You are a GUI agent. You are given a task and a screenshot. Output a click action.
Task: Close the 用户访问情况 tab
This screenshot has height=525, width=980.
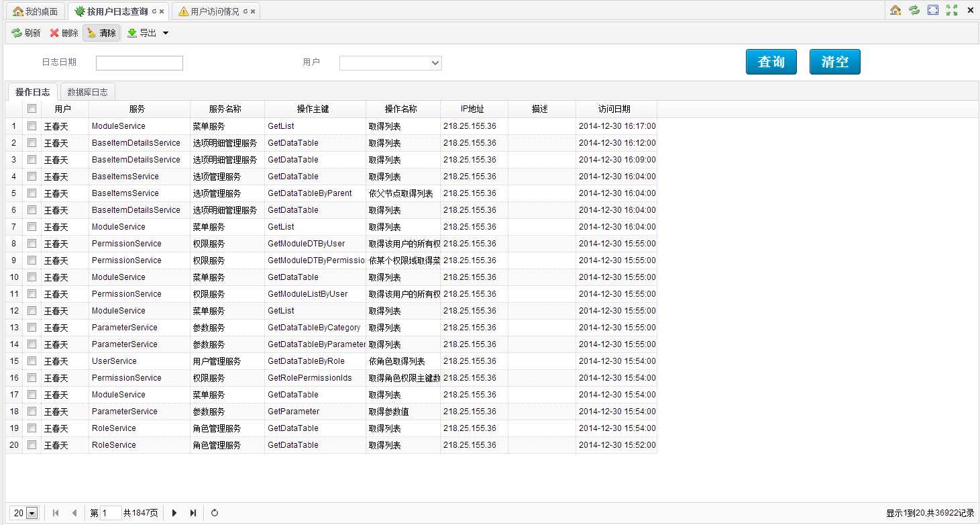253,11
